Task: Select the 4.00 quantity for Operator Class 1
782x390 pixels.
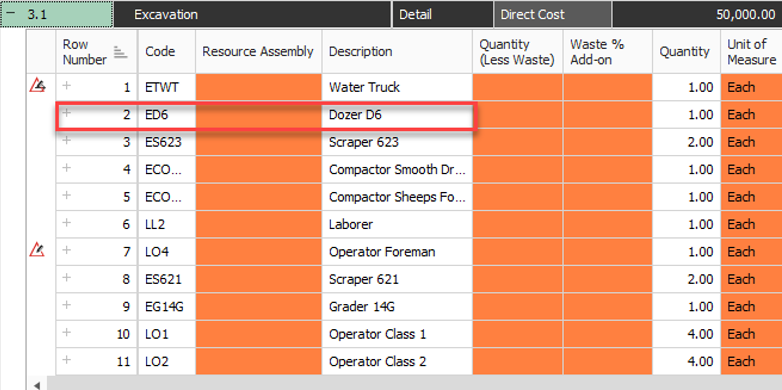Action: (x=686, y=334)
